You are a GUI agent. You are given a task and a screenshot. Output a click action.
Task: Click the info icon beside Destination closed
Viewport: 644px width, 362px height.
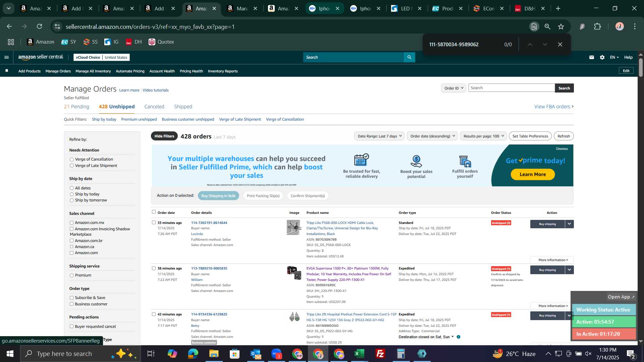click(x=459, y=337)
